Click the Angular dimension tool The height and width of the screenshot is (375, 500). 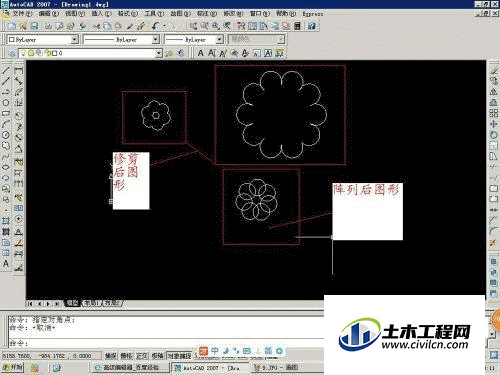pos(19,148)
